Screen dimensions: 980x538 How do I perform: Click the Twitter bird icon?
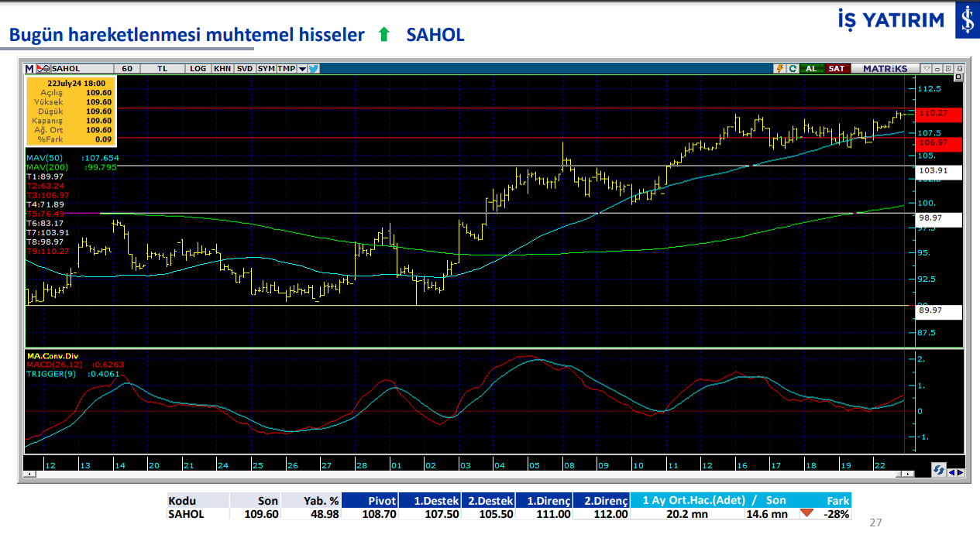coord(314,68)
